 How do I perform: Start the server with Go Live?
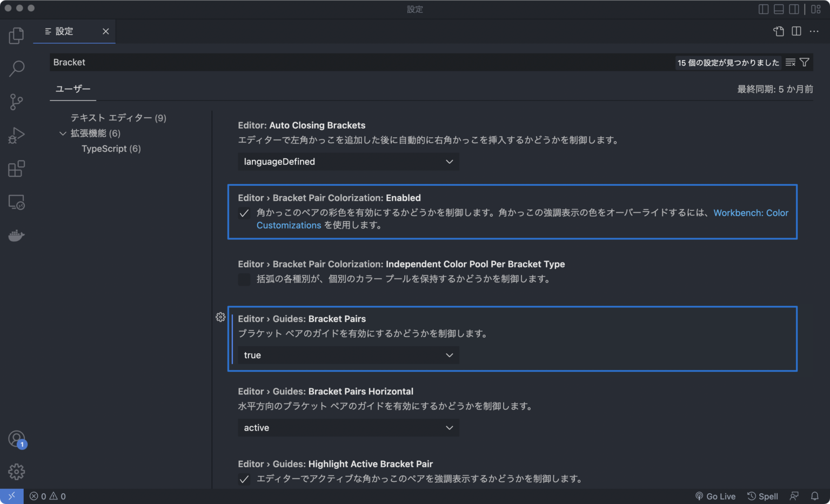pyautogui.click(x=716, y=496)
